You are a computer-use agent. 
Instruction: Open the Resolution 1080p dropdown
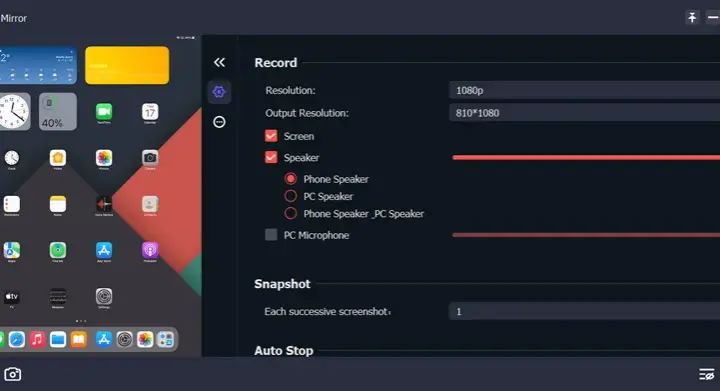click(584, 90)
